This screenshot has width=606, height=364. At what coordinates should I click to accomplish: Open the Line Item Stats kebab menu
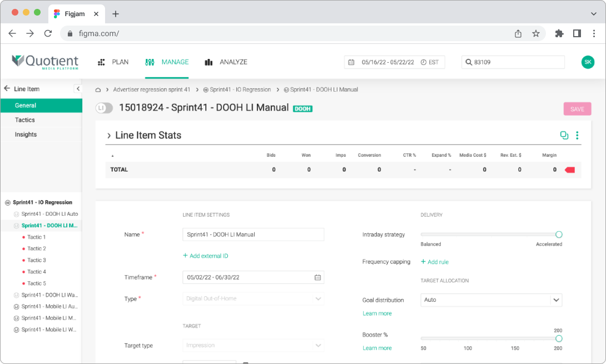point(577,135)
